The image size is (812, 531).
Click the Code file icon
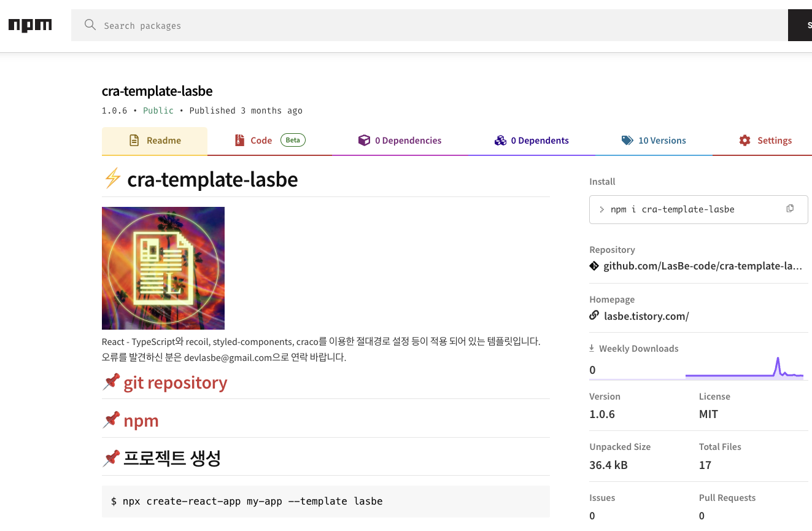[239, 141]
